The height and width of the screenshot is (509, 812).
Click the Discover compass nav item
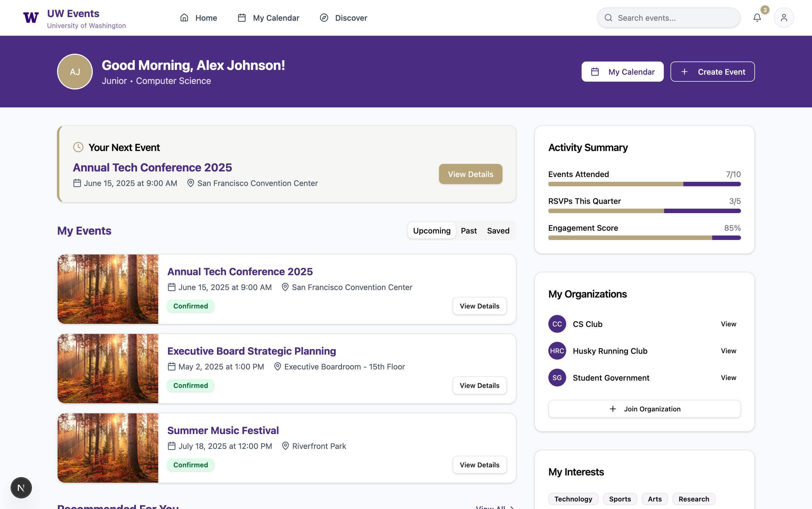(x=343, y=18)
